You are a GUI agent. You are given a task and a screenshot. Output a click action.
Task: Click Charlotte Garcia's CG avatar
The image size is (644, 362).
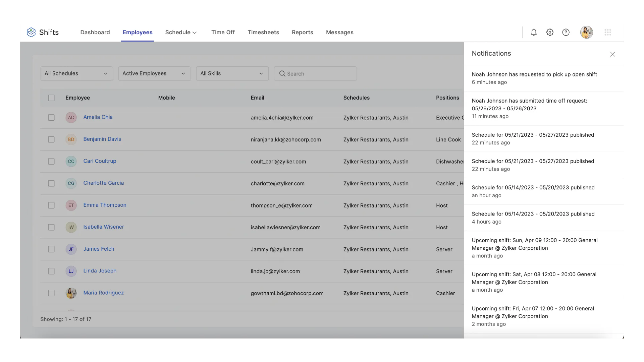(71, 183)
